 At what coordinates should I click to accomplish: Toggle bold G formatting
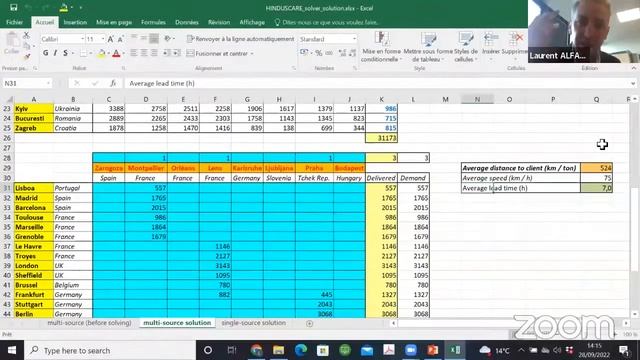click(45, 53)
